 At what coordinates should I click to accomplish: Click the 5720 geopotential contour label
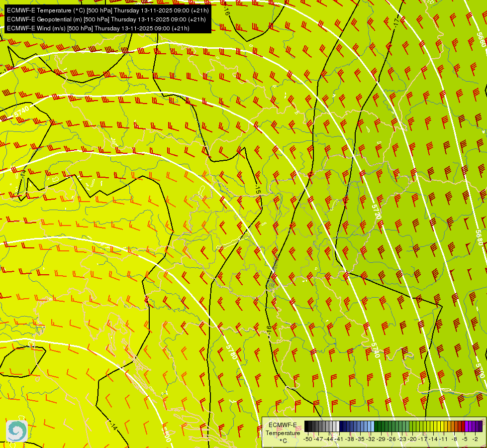377,212
